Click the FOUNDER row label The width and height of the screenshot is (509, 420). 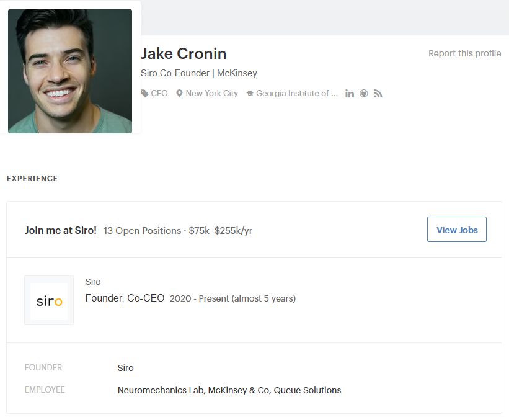click(x=43, y=367)
